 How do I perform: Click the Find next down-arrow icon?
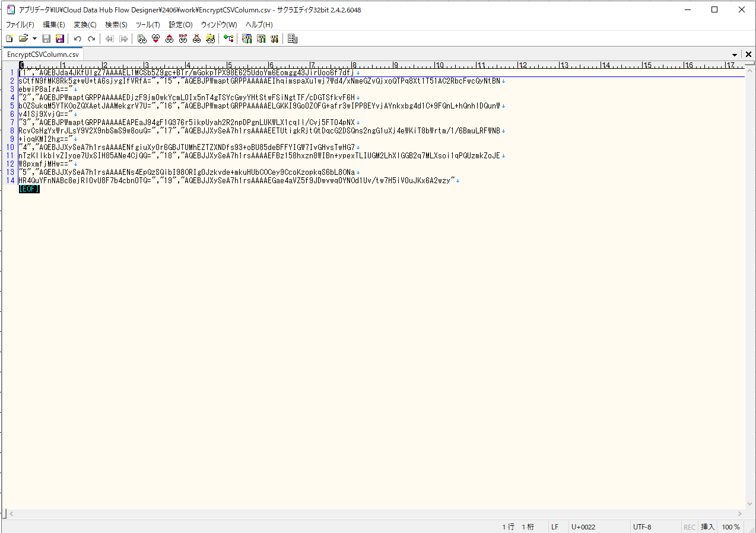[x=155, y=39]
